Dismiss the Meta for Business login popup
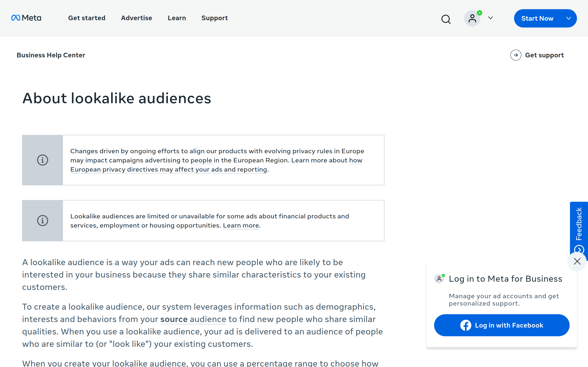Viewport: 588px width, 367px height. [577, 261]
